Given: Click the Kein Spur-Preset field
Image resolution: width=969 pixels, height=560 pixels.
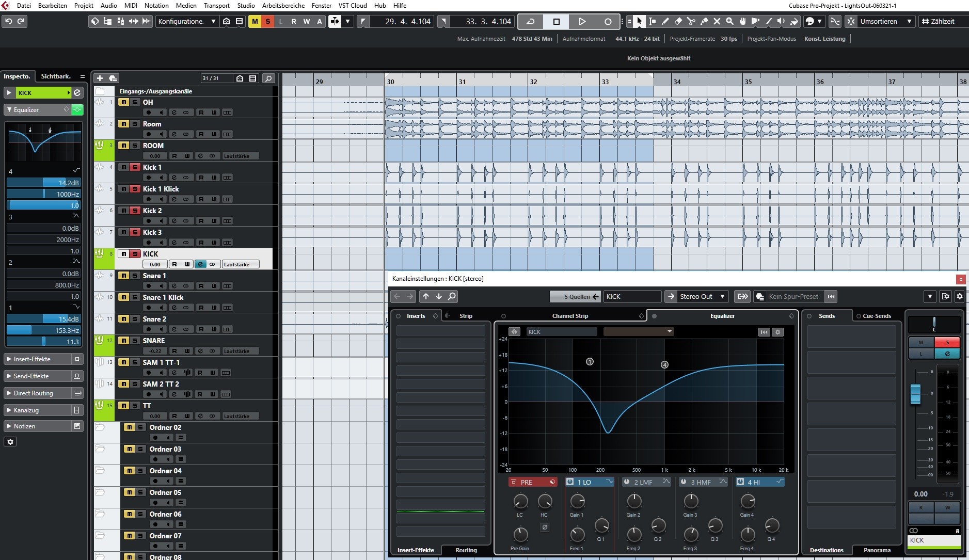Looking at the screenshot, I should click(793, 296).
